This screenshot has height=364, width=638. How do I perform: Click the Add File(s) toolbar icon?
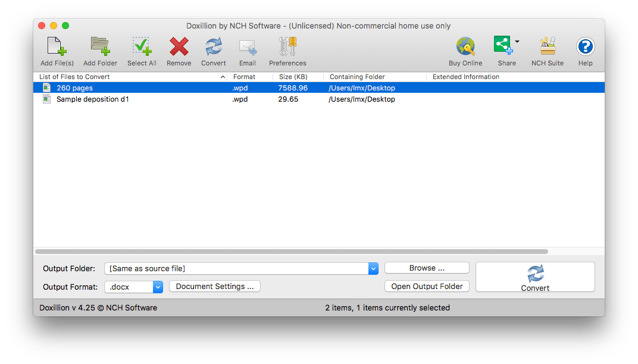[57, 46]
